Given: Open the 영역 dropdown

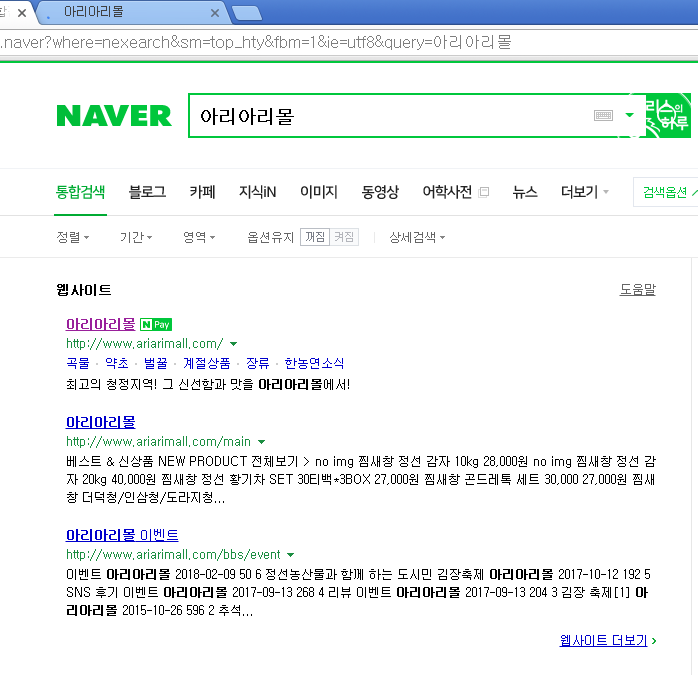Looking at the screenshot, I should (199, 237).
